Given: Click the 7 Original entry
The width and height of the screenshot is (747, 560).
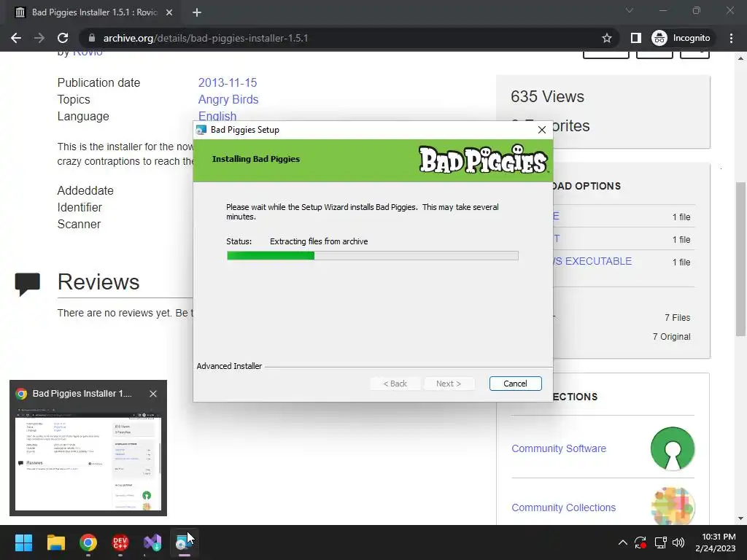Looking at the screenshot, I should 671,337.
